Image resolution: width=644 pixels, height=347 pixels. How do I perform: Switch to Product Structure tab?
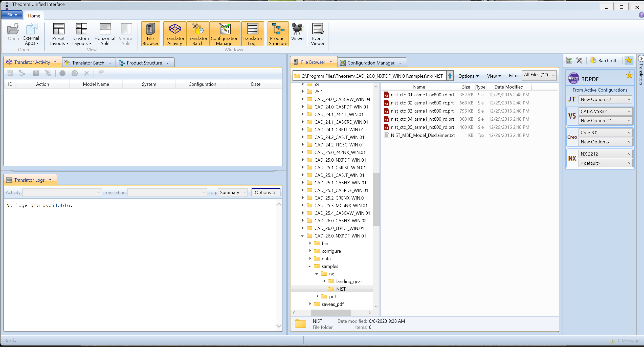[144, 63]
